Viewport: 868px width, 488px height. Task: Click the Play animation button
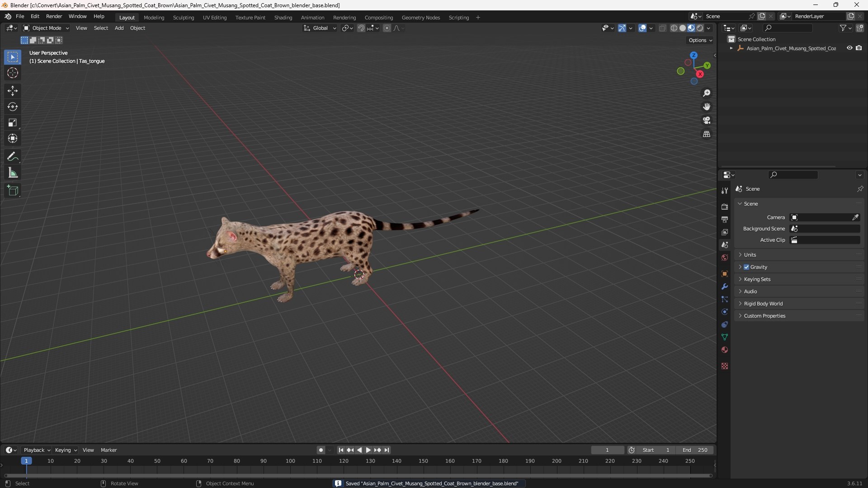(368, 450)
